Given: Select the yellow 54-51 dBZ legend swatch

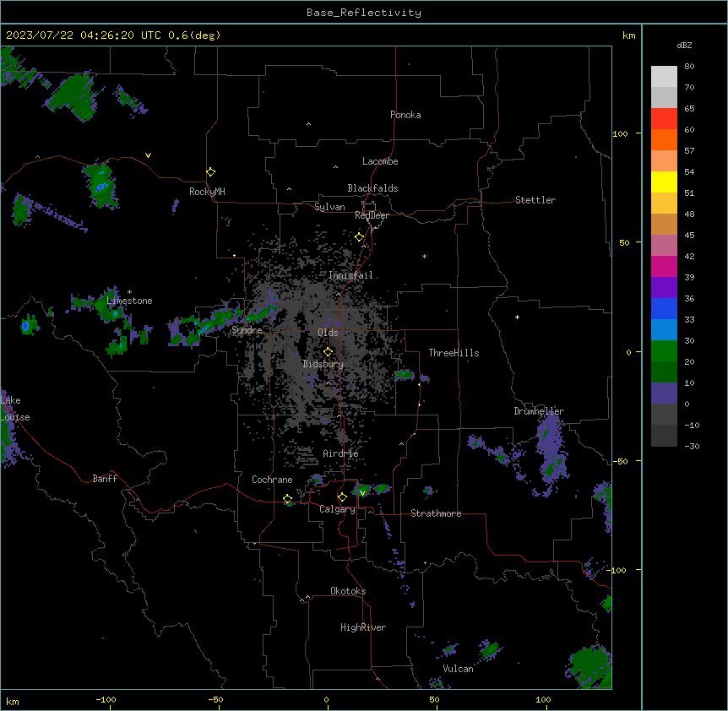Looking at the screenshot, I should (664, 182).
